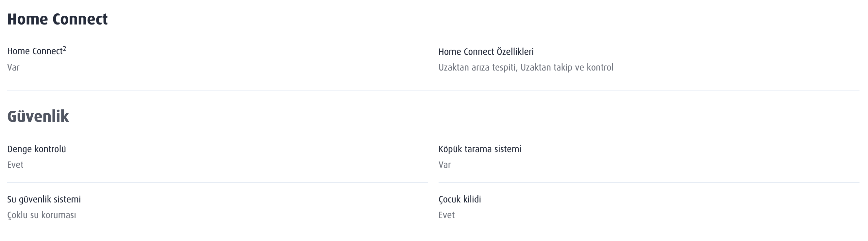Select the 'Çoklu su koruması' value
This screenshot has width=868, height=241.
(x=42, y=215)
